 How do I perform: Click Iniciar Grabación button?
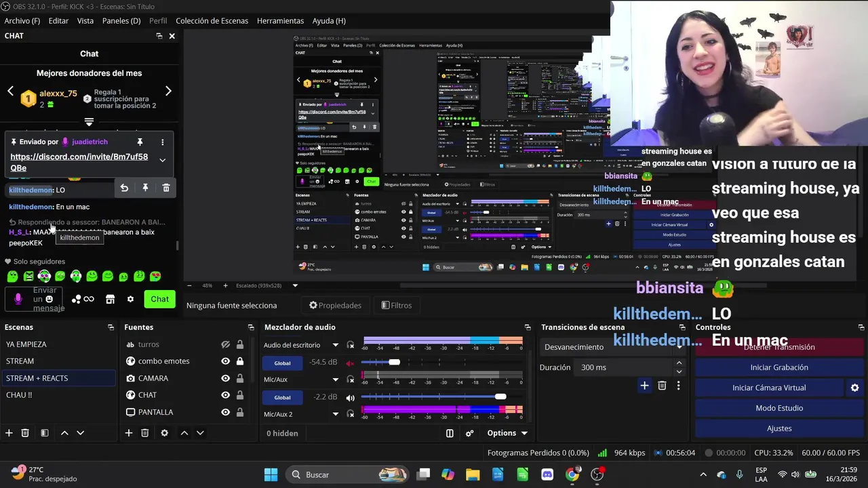tap(779, 367)
